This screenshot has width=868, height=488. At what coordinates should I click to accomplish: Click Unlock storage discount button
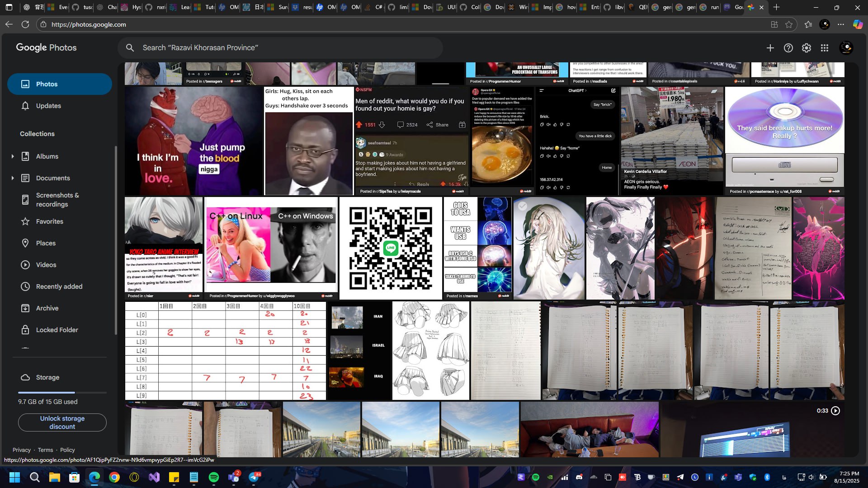(62, 422)
